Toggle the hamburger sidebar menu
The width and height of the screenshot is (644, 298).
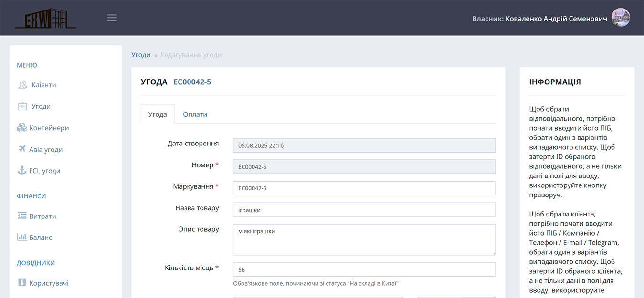click(x=112, y=18)
